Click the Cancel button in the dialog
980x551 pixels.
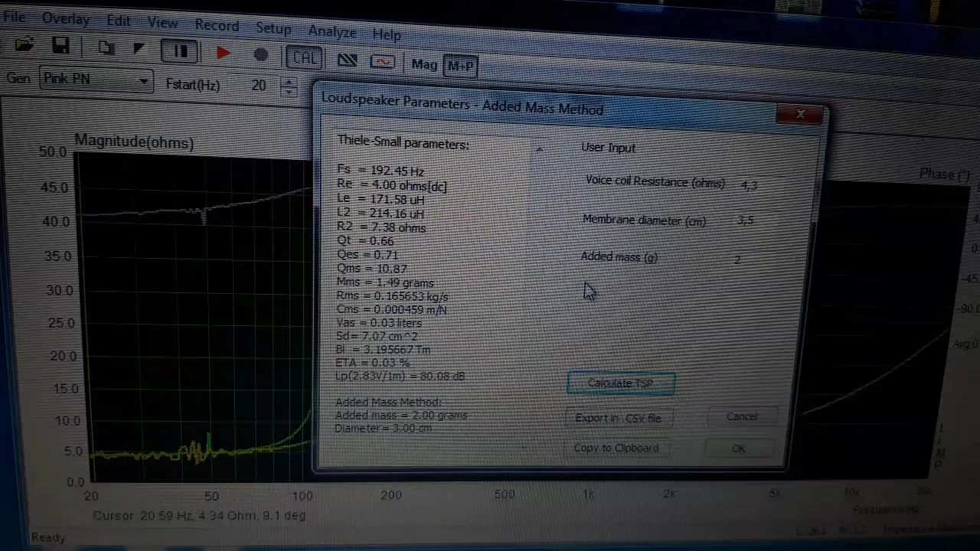click(742, 416)
